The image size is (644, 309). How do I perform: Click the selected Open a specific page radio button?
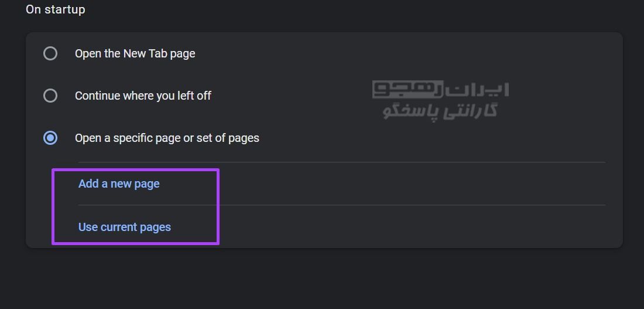coord(50,138)
